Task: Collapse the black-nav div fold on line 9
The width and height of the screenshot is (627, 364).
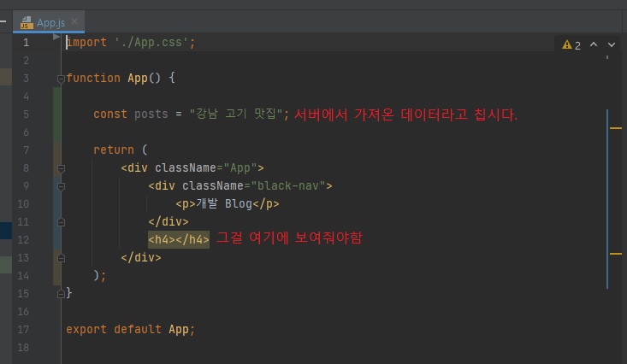Action: [61, 186]
